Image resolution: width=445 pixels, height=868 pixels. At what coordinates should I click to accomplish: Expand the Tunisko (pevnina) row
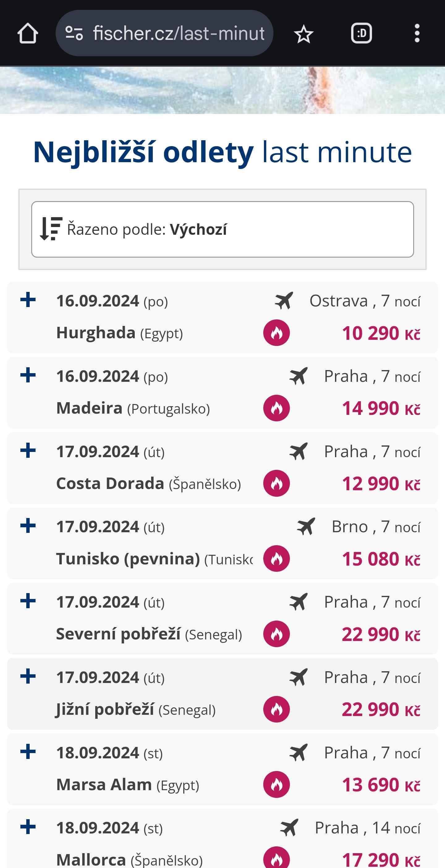pos(28,526)
